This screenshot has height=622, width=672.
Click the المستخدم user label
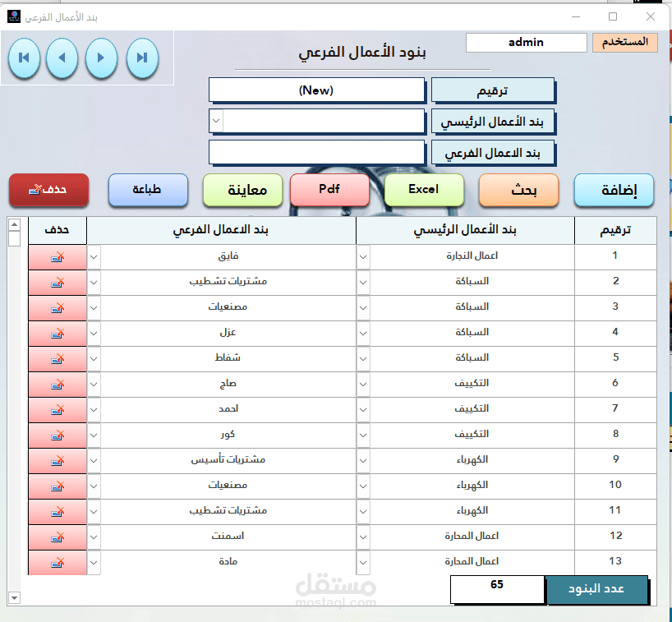pyautogui.click(x=625, y=43)
